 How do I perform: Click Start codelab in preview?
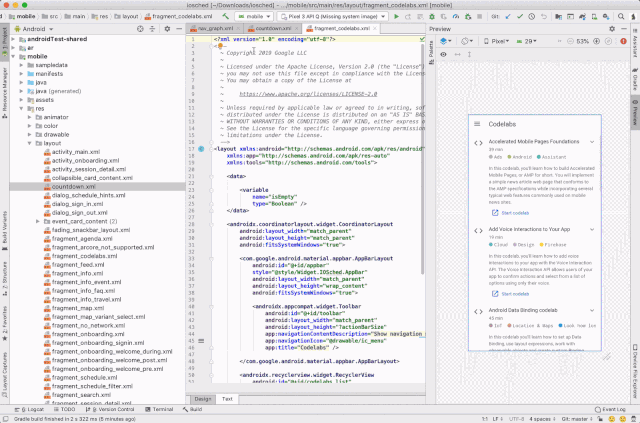click(514, 212)
